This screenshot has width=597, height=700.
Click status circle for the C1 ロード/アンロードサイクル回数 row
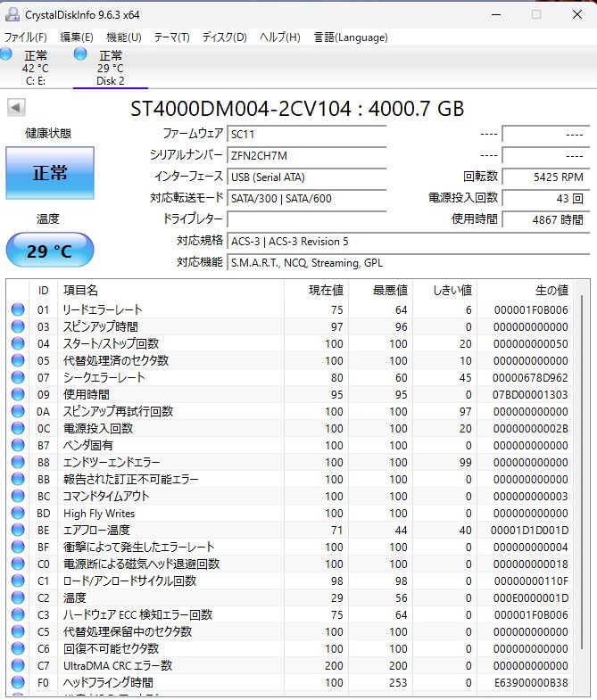[18, 581]
